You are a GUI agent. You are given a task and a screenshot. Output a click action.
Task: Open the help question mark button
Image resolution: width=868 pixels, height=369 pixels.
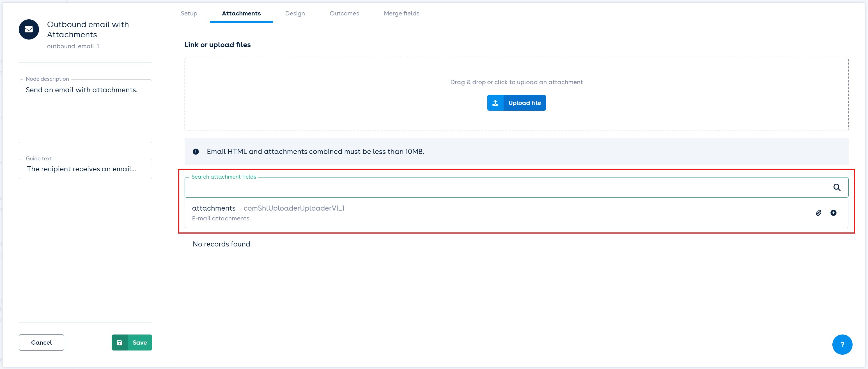point(842,344)
